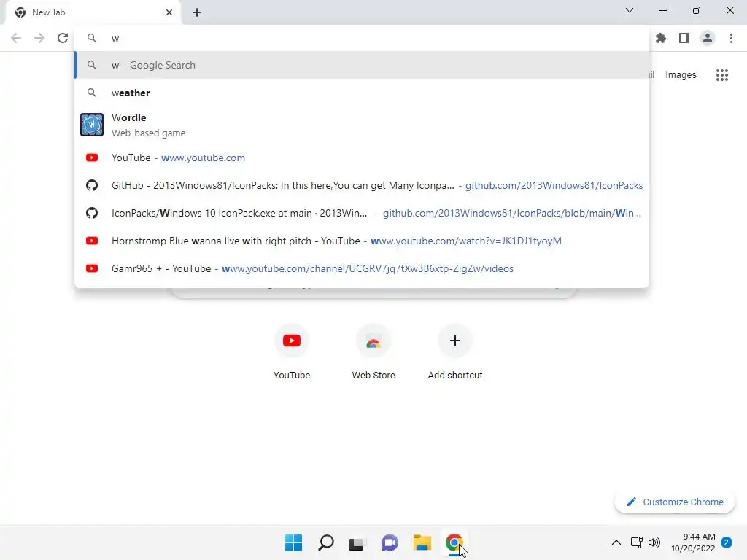Go back using the back arrow
The image size is (747, 560).
[16, 38]
